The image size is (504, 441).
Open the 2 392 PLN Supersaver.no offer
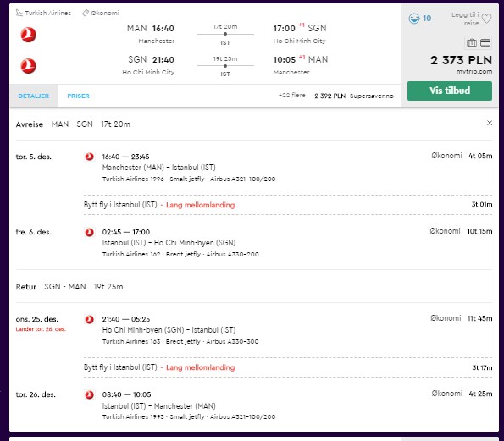point(354,96)
